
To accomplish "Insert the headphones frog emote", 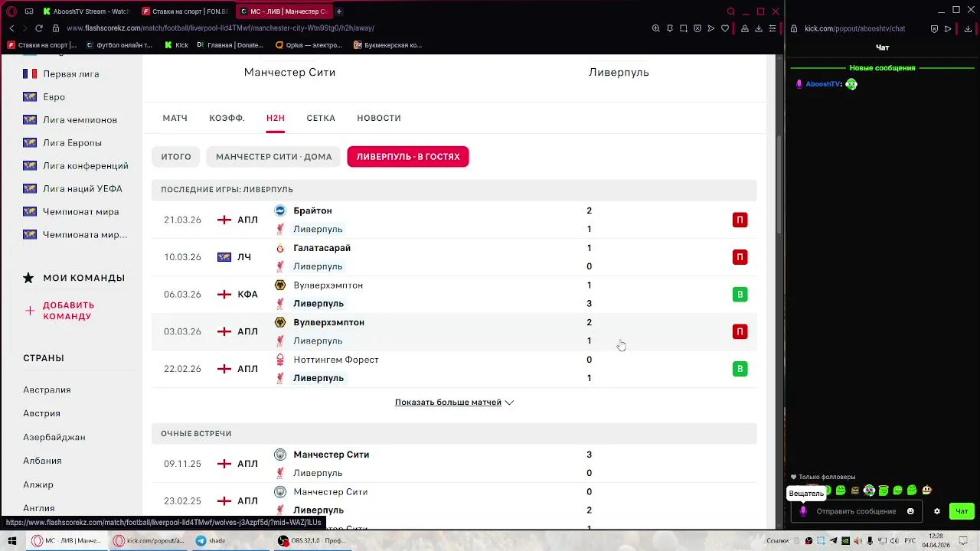I will coord(869,491).
